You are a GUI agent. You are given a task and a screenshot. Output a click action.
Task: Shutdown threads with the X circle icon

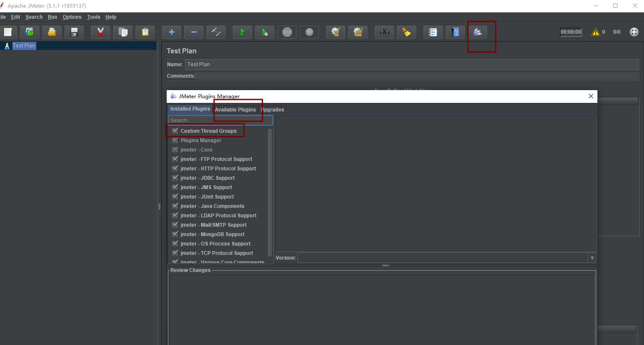coord(309,32)
